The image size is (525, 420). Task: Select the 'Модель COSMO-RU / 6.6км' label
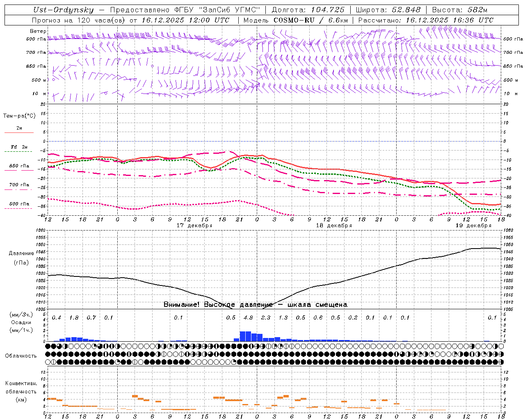(295, 20)
